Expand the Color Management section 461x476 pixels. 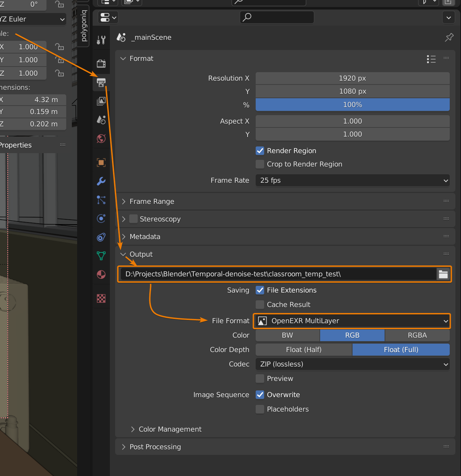click(x=170, y=429)
